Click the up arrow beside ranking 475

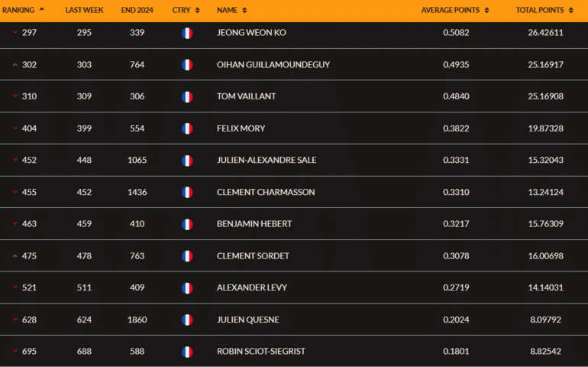point(15,256)
